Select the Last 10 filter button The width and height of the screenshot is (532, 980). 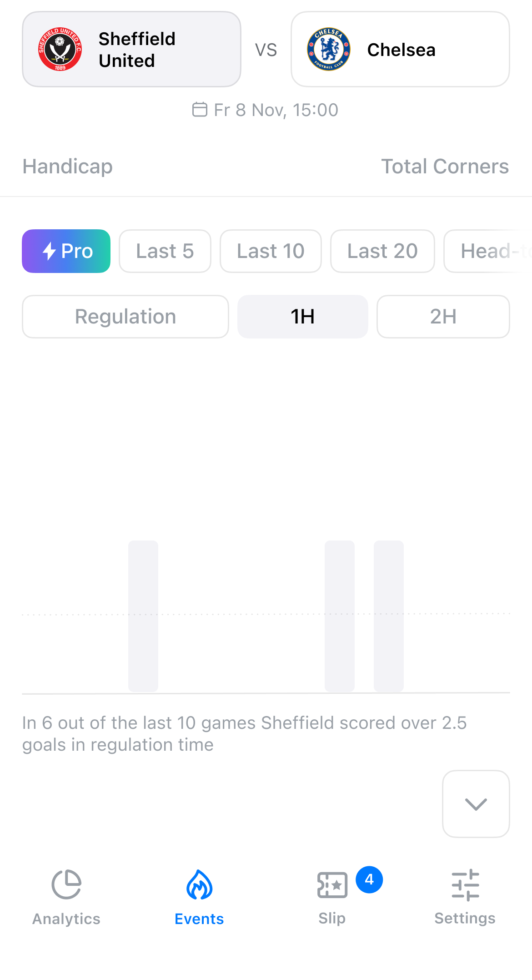(271, 251)
